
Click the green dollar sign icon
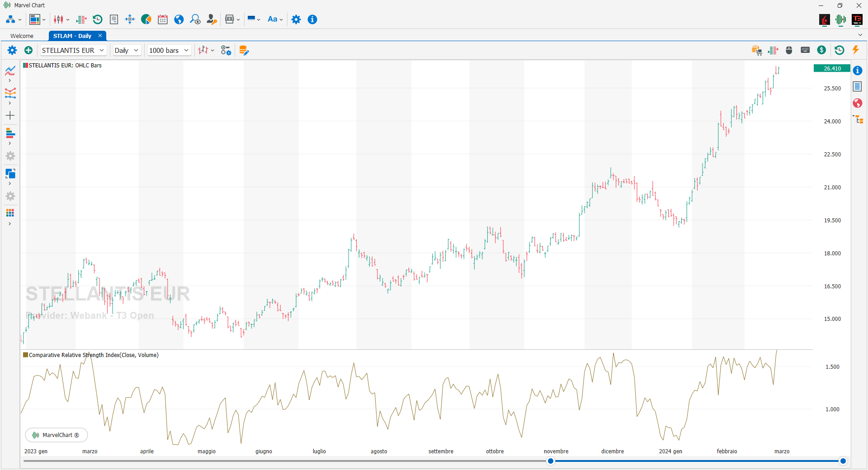[x=822, y=50]
